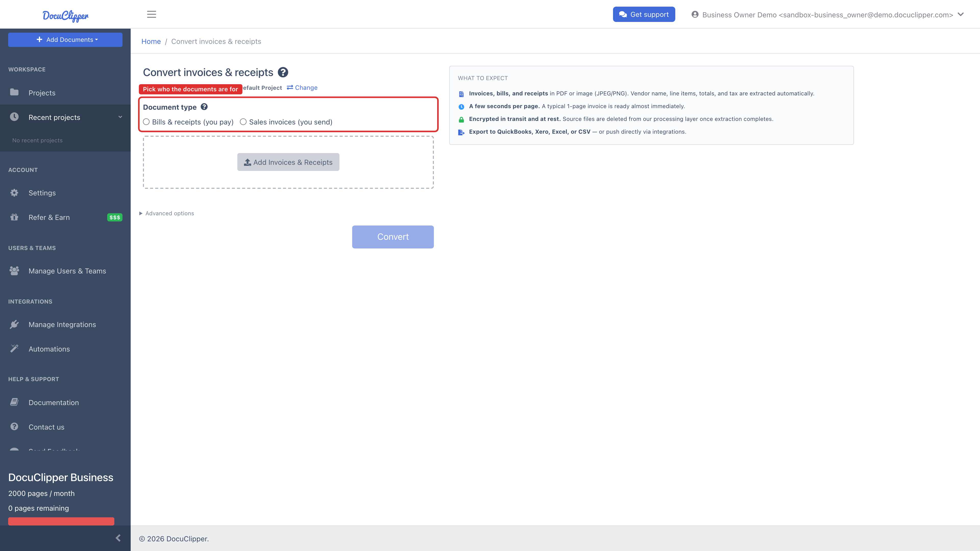Image resolution: width=980 pixels, height=551 pixels.
Task: Expand Advanced options
Action: pyautogui.click(x=167, y=214)
